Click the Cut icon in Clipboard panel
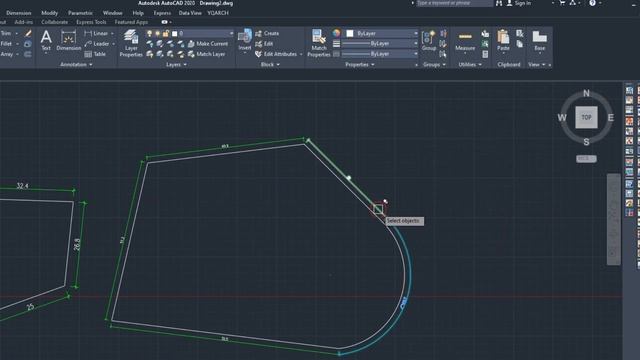Image resolution: width=640 pixels, height=360 pixels. click(x=520, y=33)
